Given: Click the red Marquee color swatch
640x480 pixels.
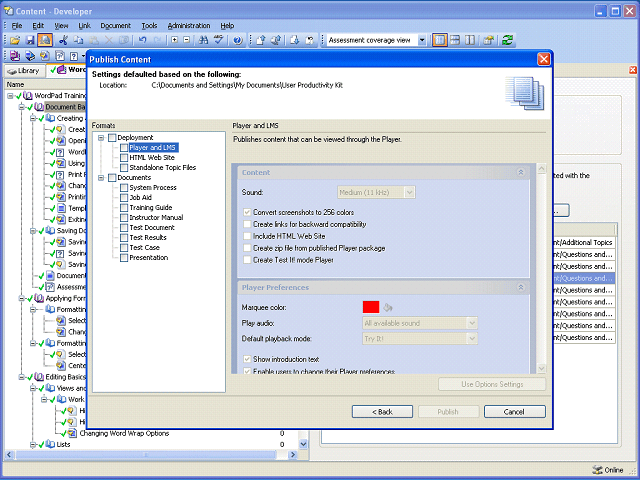Looking at the screenshot, I should (371, 307).
